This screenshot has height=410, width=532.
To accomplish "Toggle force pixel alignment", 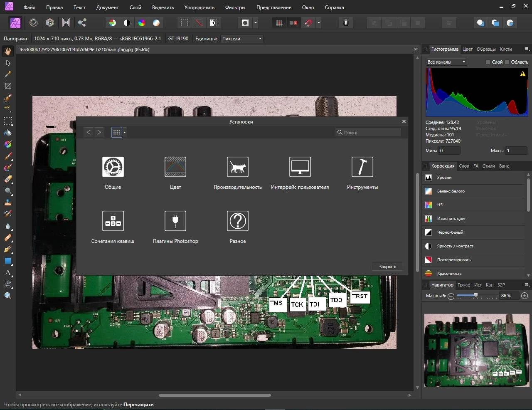I will tap(279, 23).
